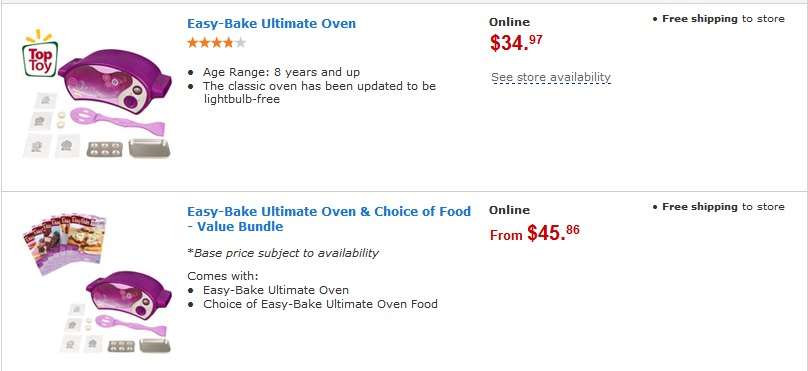Click the Age Range: 8 years and up text
The height and width of the screenshot is (371, 808).
281,72
